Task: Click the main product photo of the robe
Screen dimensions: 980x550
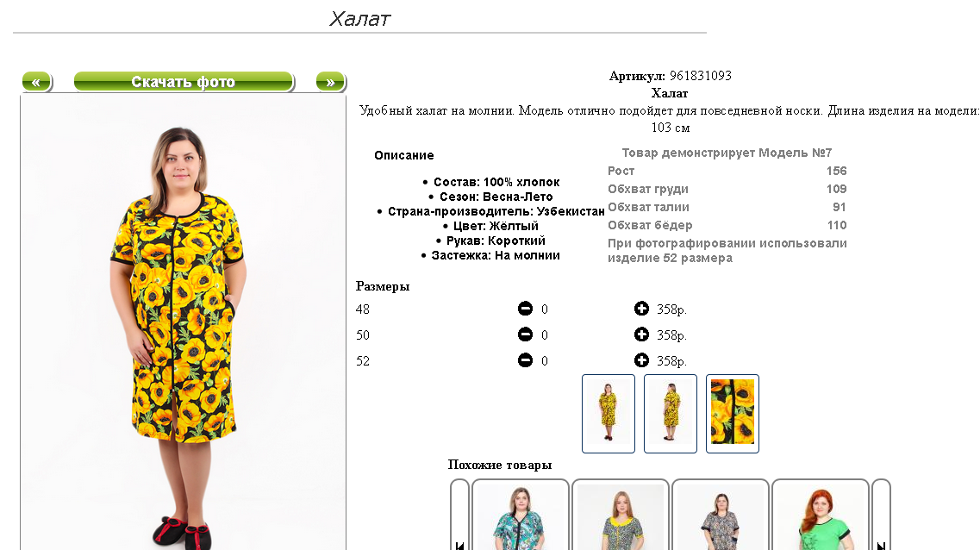Action: 183,322
